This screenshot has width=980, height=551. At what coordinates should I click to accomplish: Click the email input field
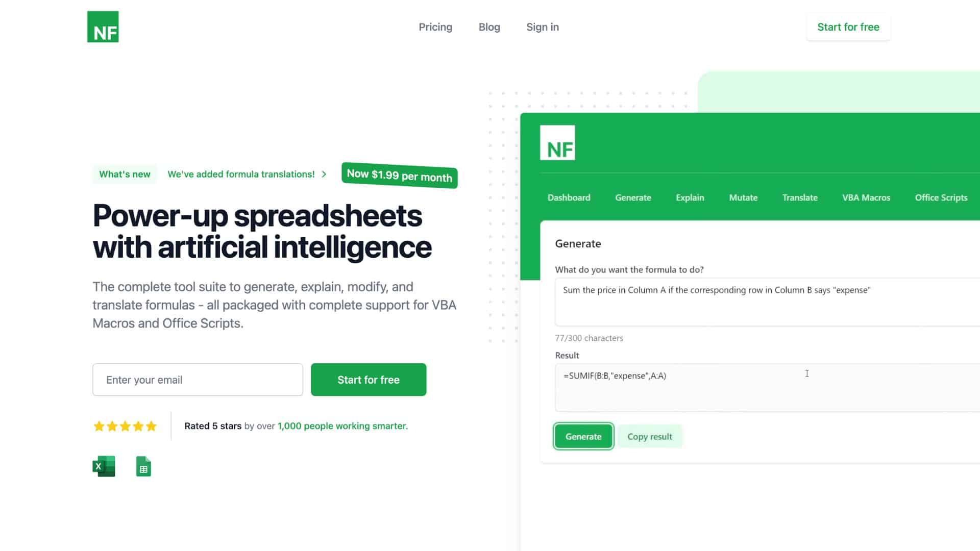point(197,380)
